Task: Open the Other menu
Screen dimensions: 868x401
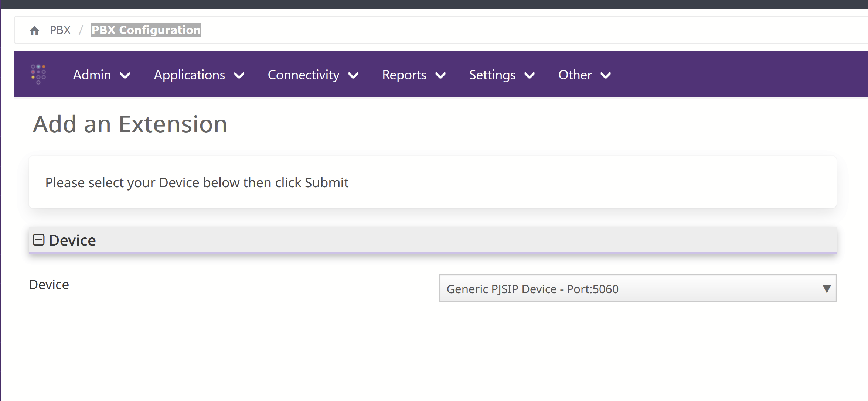Action: tap(585, 75)
